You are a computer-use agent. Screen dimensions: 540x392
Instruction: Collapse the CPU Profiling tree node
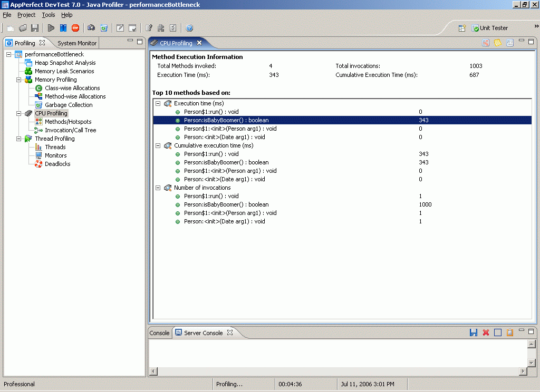[x=19, y=113]
